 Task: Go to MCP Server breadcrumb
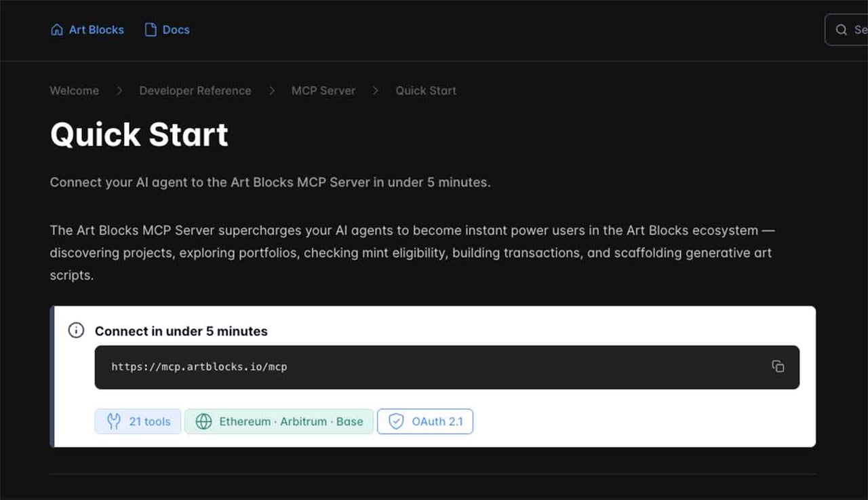point(323,91)
